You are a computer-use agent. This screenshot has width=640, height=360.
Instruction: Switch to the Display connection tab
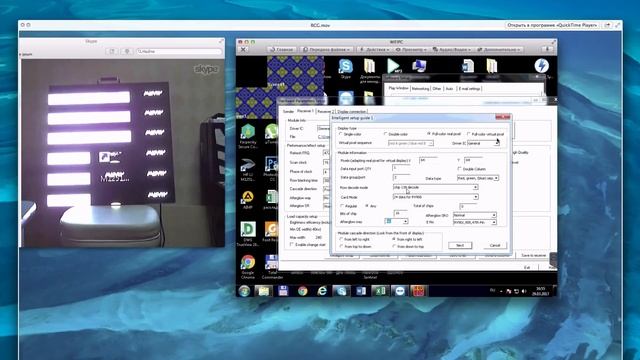(351, 111)
